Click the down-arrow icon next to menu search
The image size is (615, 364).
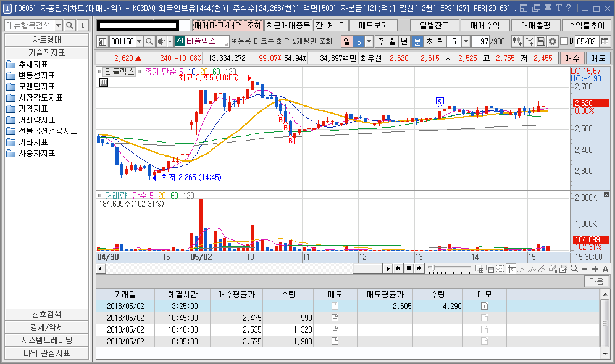pos(82,26)
